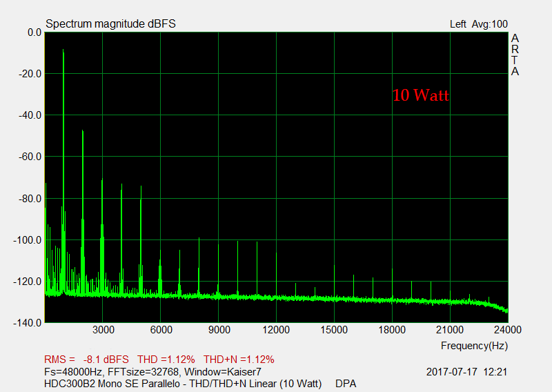The height and width of the screenshot is (392, 552).
Task: Click the vertical ARTA label
Action: tap(515, 55)
